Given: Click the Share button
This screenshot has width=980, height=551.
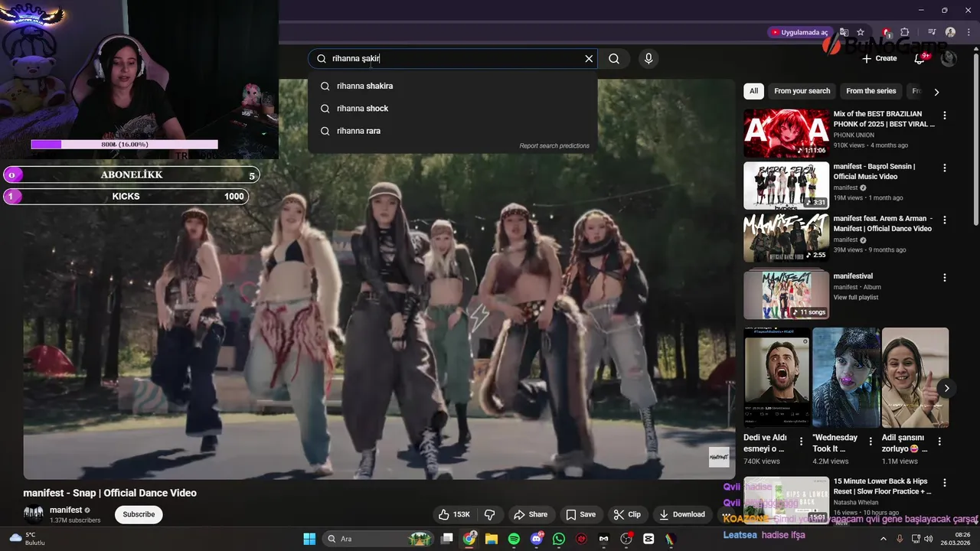Looking at the screenshot, I should 531,514.
